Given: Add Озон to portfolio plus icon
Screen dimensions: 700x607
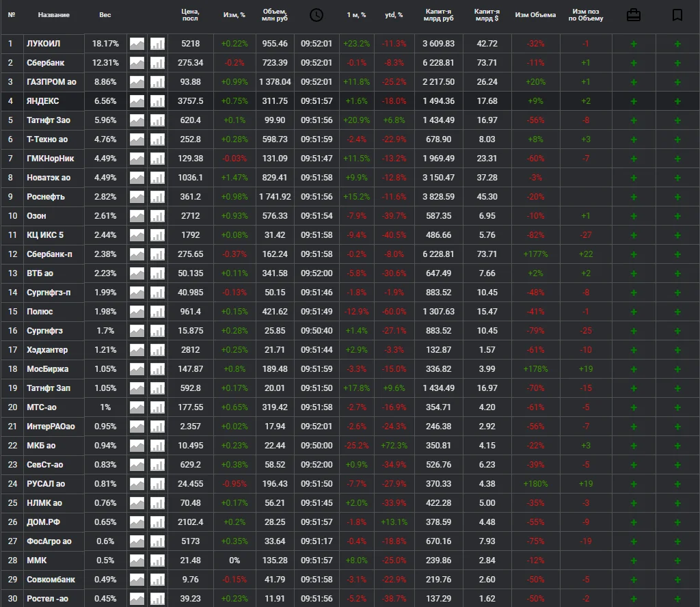Looking at the screenshot, I should pos(634,216).
